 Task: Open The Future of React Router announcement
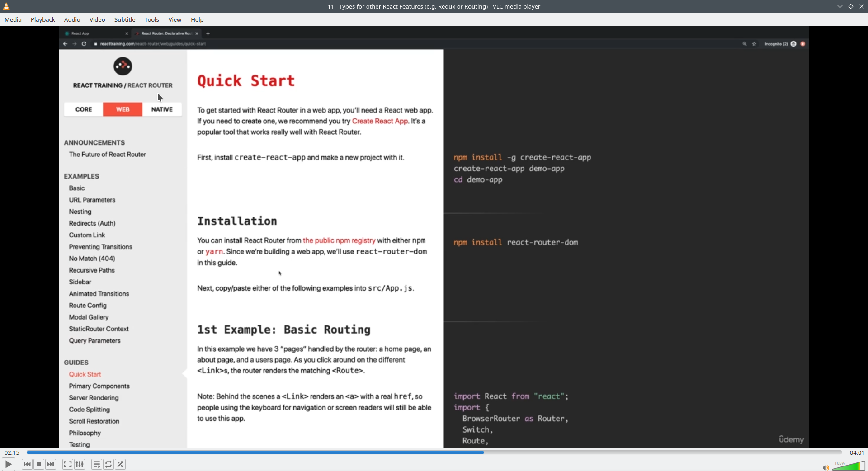(x=108, y=155)
